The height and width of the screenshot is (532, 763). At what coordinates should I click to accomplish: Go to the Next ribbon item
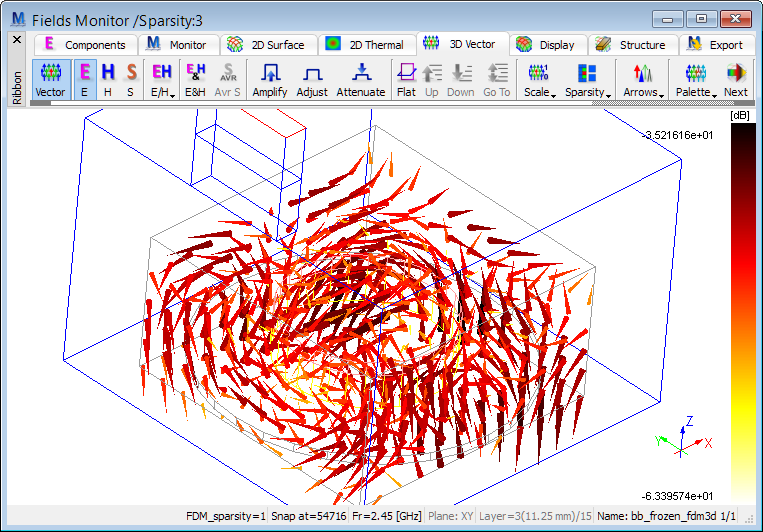click(x=735, y=79)
